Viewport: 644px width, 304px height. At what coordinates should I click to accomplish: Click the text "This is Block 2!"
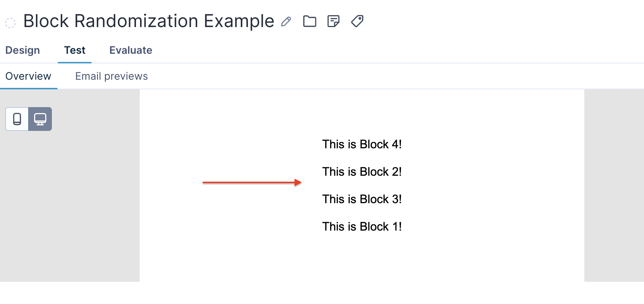362,172
